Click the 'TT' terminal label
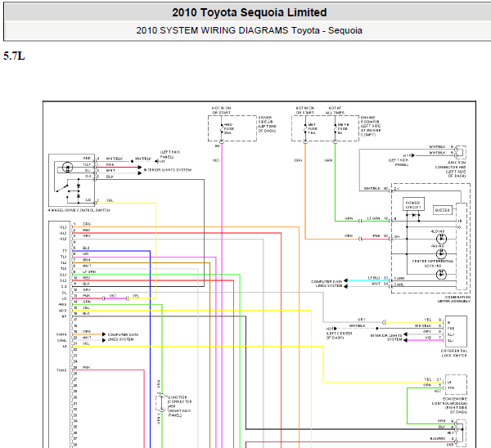 (65, 251)
